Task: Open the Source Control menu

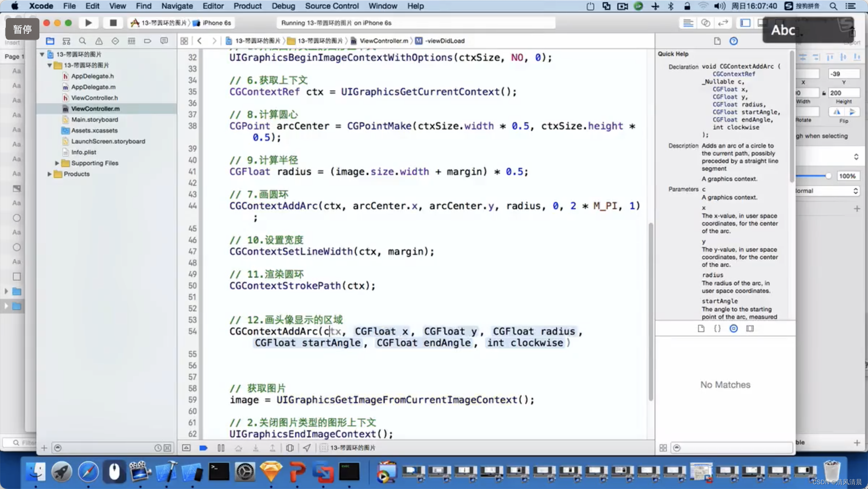Action: 332,6
